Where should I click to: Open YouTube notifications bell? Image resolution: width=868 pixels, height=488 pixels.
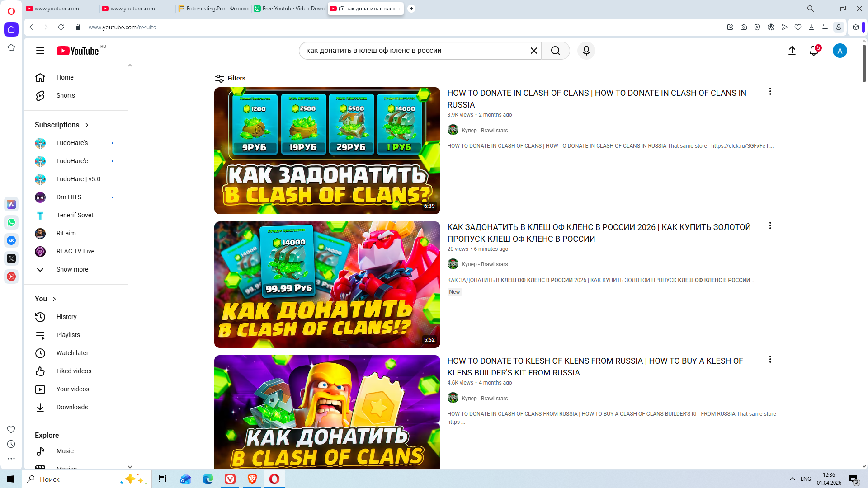[x=814, y=51]
